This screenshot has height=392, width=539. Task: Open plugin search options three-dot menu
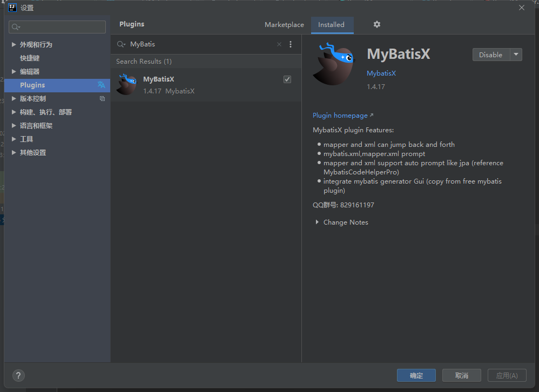coord(291,44)
